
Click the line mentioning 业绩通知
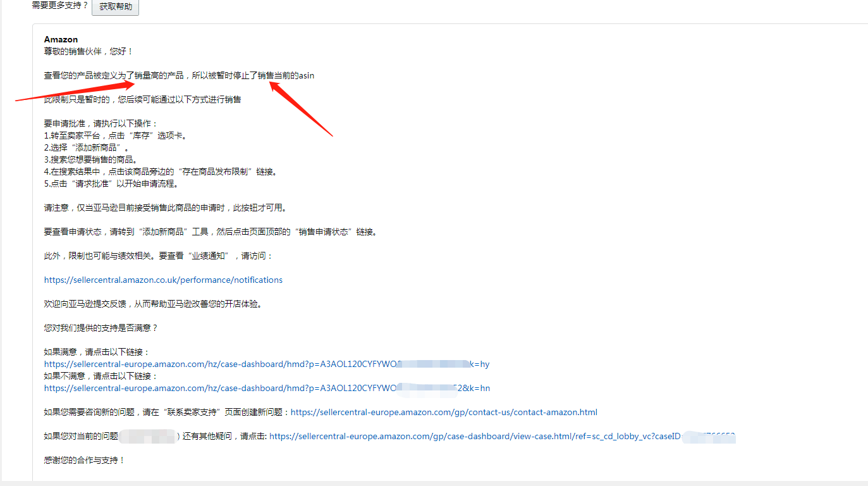pos(159,256)
